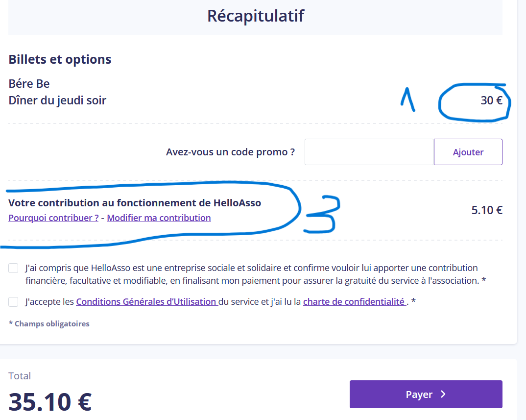Click 'Votre contribution au fonctionnement de HelloAsso' title
The height and width of the screenshot is (420, 526).
coord(135,203)
